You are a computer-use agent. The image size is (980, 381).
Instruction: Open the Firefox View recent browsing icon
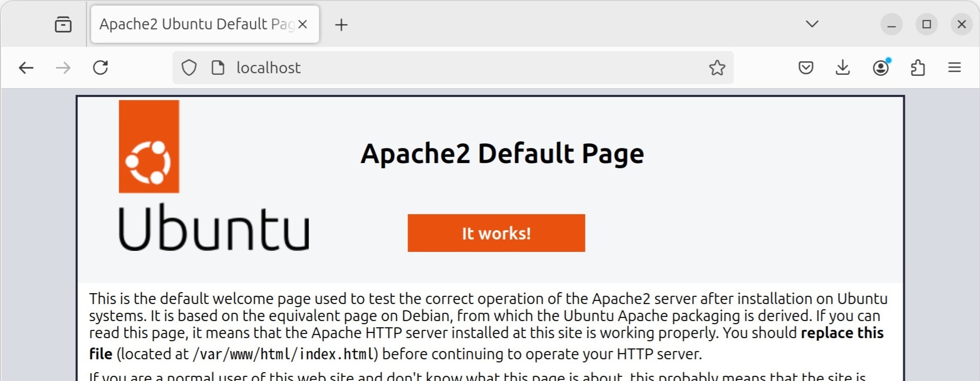[x=63, y=24]
